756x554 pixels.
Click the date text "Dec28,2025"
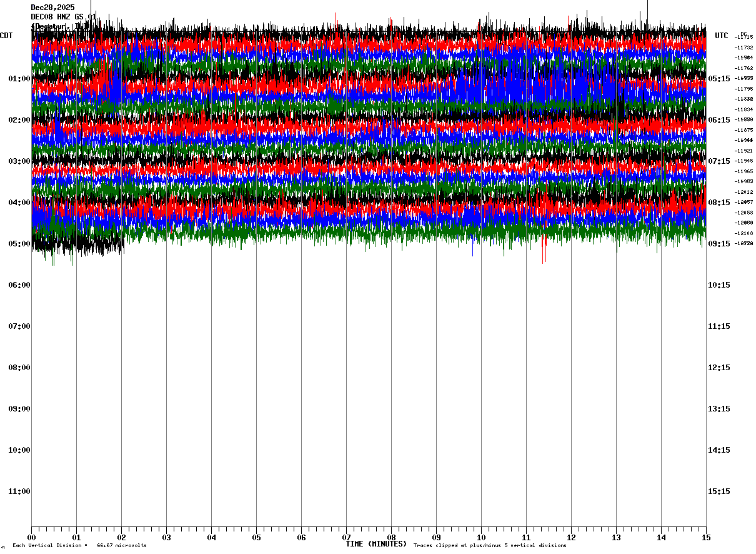pos(52,8)
